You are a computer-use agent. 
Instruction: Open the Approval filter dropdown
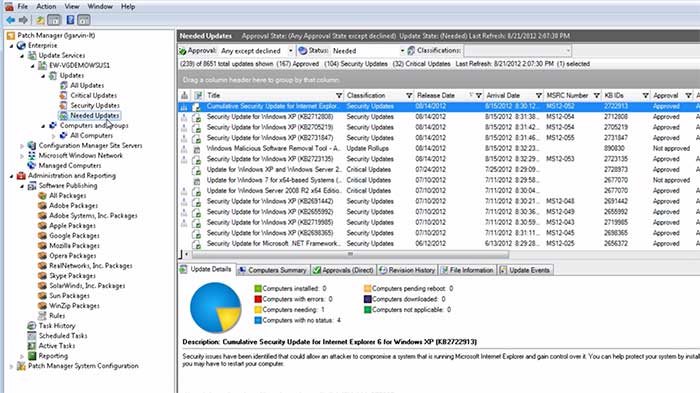point(290,51)
